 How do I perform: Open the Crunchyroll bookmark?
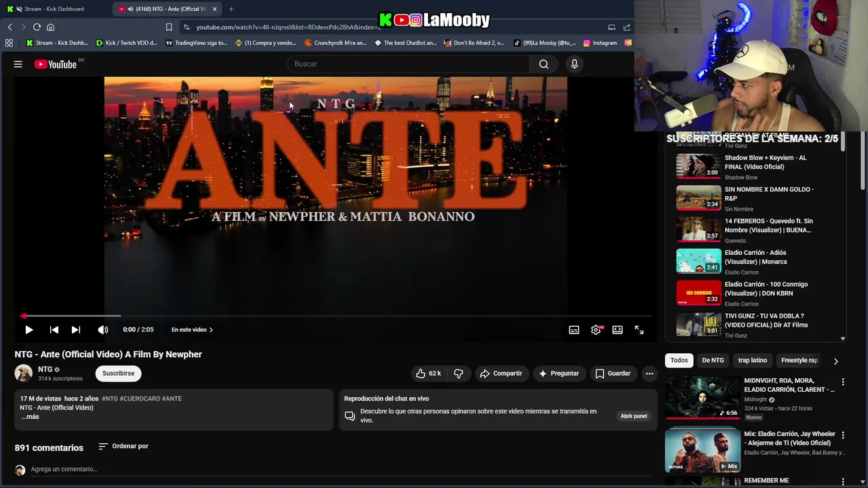click(x=336, y=43)
